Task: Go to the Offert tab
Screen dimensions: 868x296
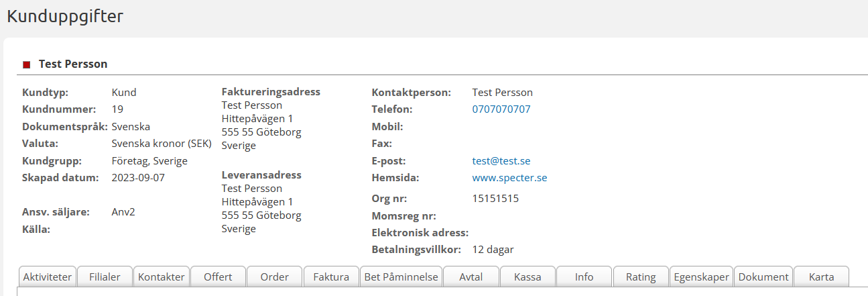Action: tap(218, 277)
